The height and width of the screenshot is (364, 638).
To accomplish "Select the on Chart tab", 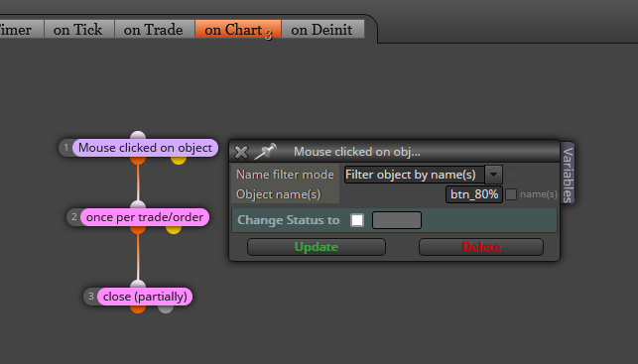I will 237,30.
